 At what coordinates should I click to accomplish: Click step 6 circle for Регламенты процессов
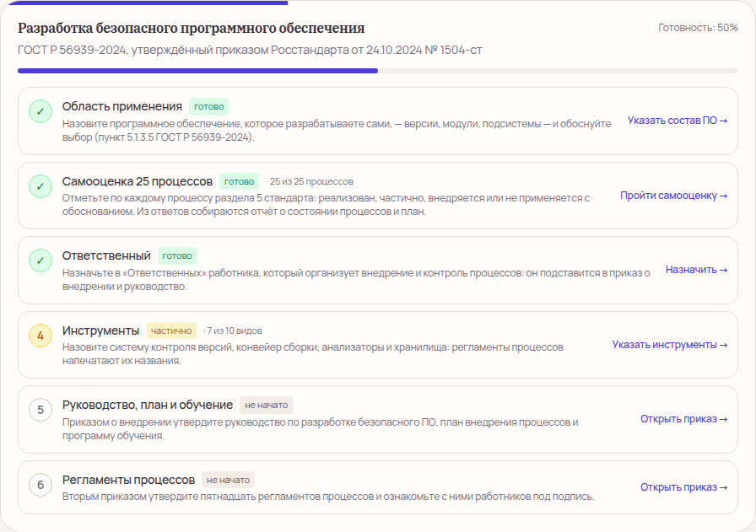(40, 485)
